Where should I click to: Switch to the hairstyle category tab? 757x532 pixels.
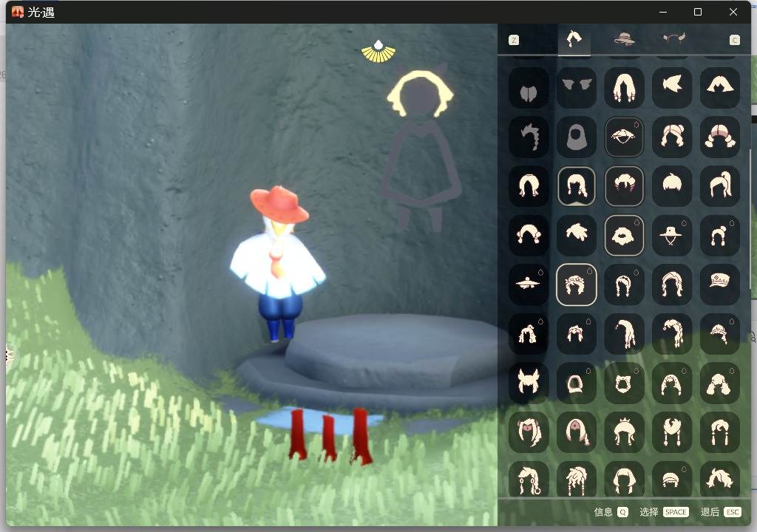(x=574, y=40)
